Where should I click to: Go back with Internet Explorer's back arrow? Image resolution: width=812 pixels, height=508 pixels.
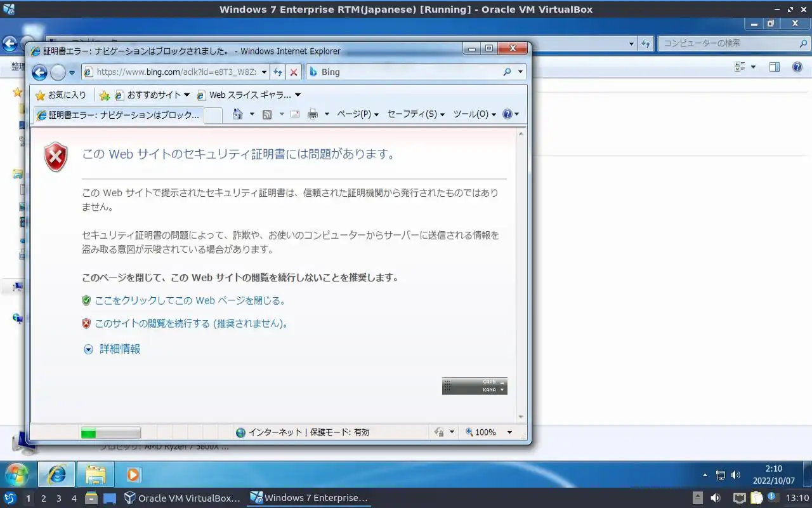(x=39, y=72)
